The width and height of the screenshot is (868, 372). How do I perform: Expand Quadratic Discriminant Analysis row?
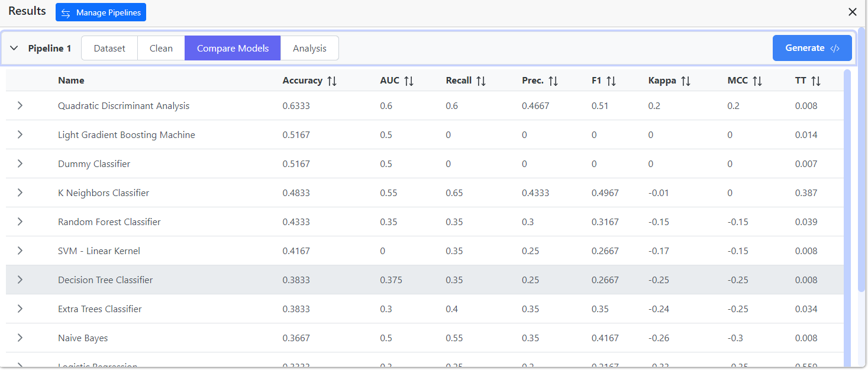click(20, 105)
